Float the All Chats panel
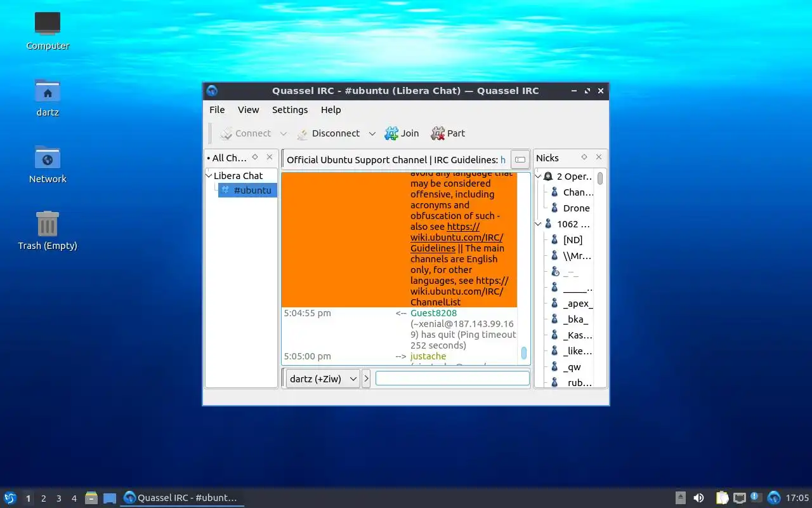 coord(255,157)
